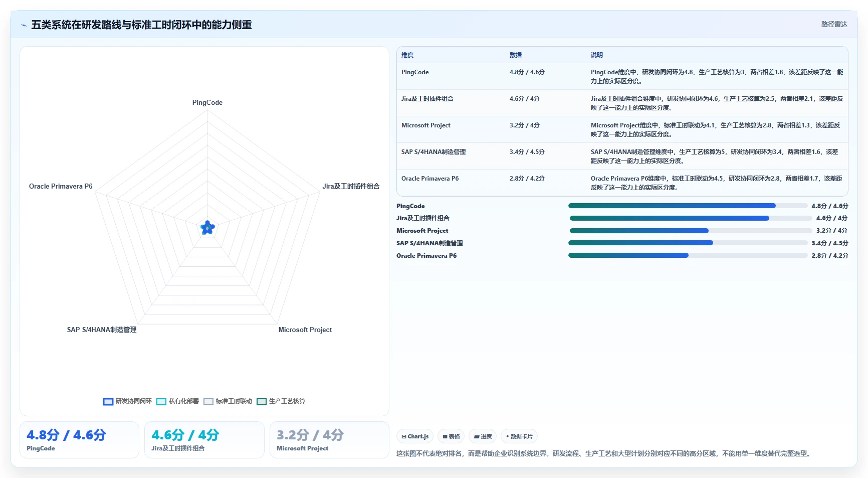Select the SAP S/4HANA制造管理 table row name
868x478 pixels.
click(x=433, y=152)
